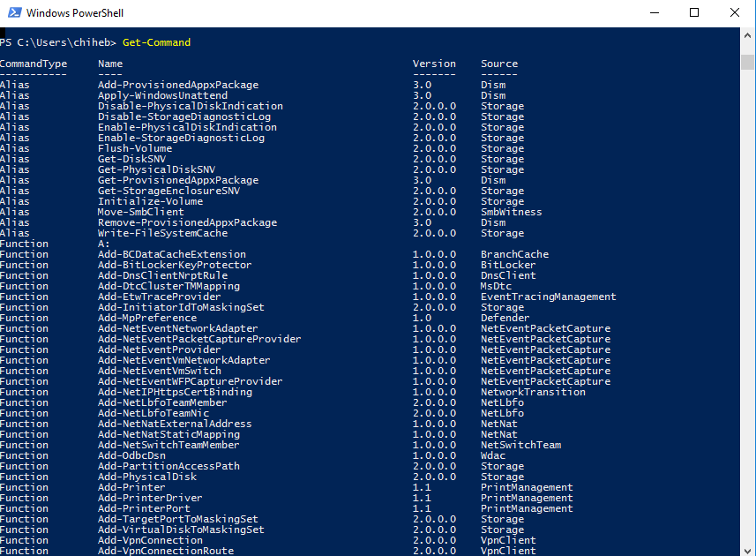
Task: Click Add-InitiatorIdToMaskingSet entry
Action: coord(181,308)
